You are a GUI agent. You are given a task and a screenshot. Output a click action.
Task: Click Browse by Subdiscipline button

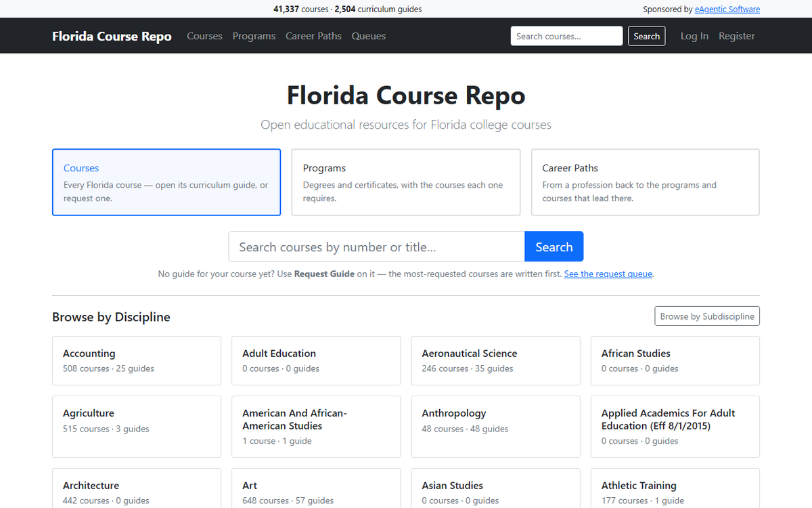[707, 316]
